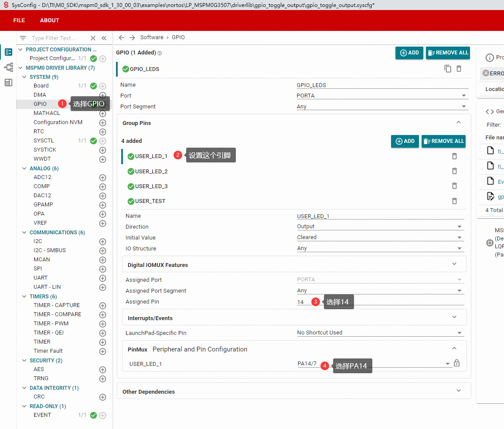Select the SYSCTL module in sidebar
504x429 pixels.
[44, 141]
